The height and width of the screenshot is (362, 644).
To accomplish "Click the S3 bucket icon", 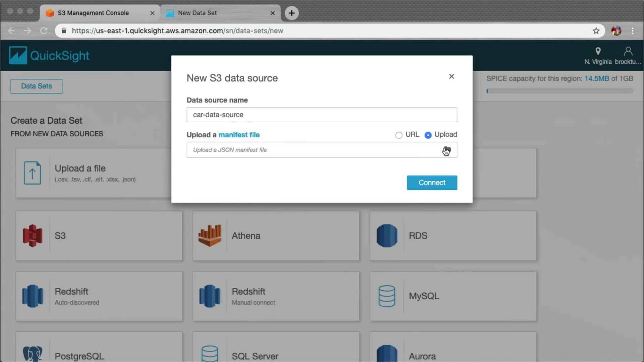I will (33, 236).
